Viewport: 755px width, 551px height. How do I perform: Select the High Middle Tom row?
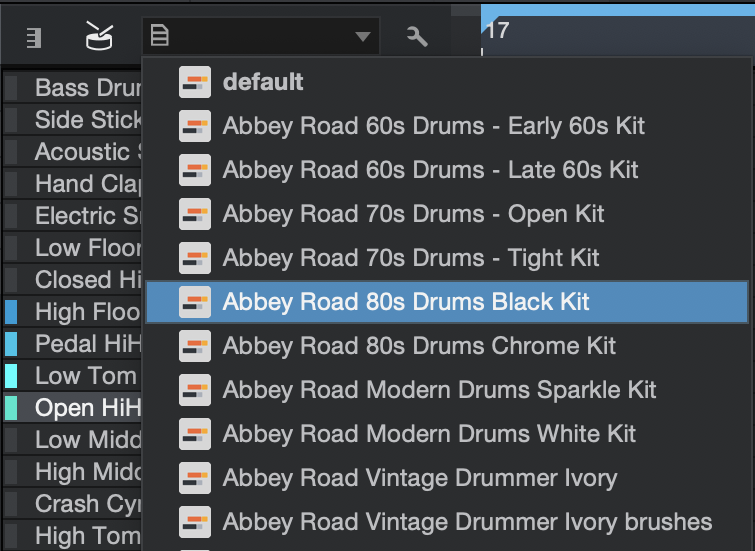coord(73,472)
